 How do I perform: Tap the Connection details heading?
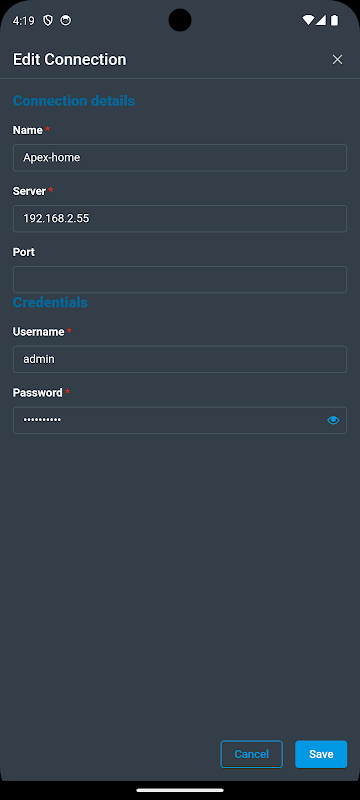73,101
